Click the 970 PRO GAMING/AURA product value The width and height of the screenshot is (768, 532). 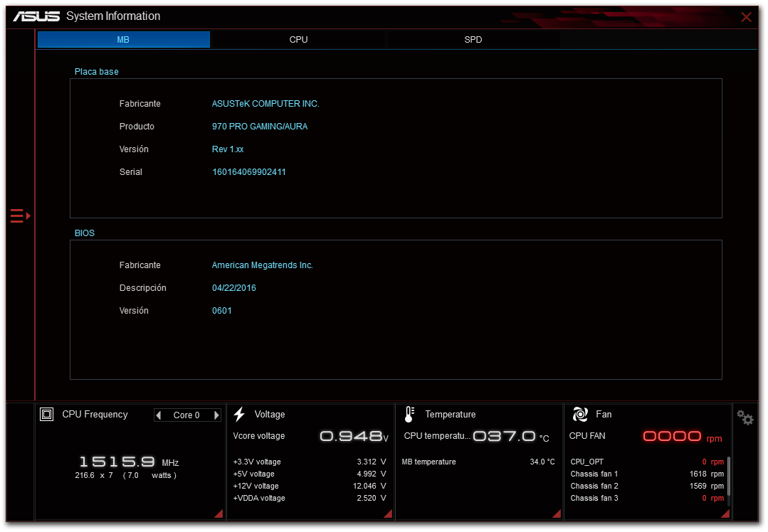pyautogui.click(x=260, y=127)
